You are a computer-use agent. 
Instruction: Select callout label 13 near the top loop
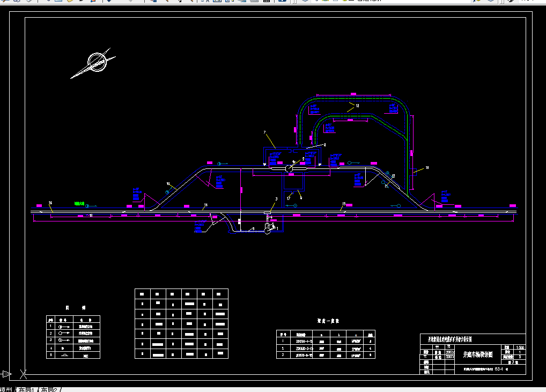coord(357,106)
